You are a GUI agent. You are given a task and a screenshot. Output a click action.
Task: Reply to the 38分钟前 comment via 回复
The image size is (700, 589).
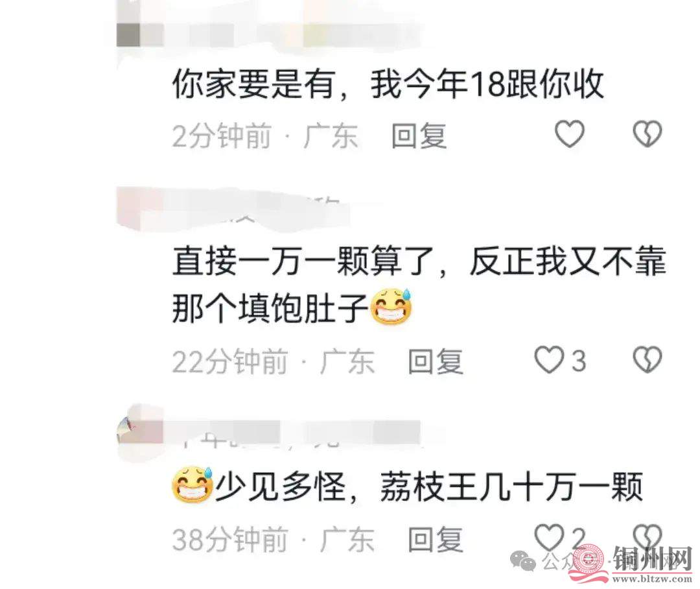pyautogui.click(x=436, y=540)
